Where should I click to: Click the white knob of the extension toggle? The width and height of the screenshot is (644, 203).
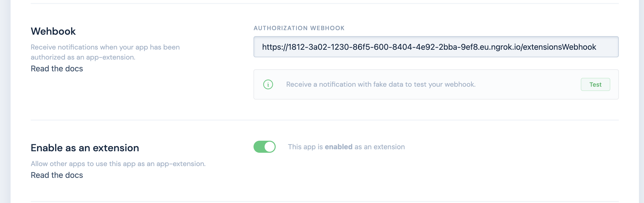270,147
